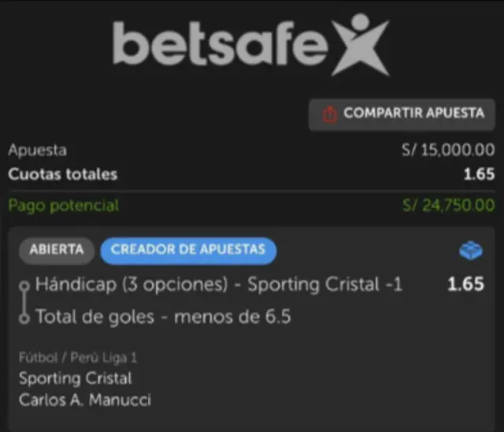Click the total odds value 1.65
This screenshot has height=432, width=504.
479,174
